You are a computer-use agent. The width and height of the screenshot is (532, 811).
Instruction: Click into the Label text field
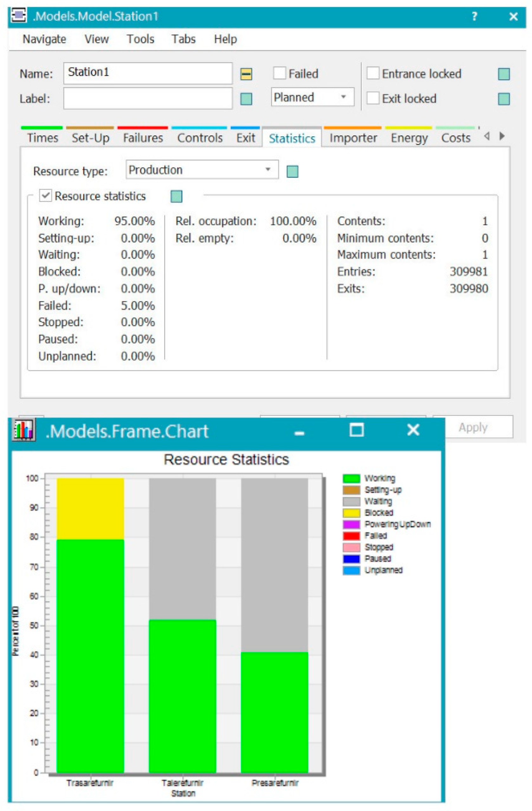pyautogui.click(x=147, y=99)
